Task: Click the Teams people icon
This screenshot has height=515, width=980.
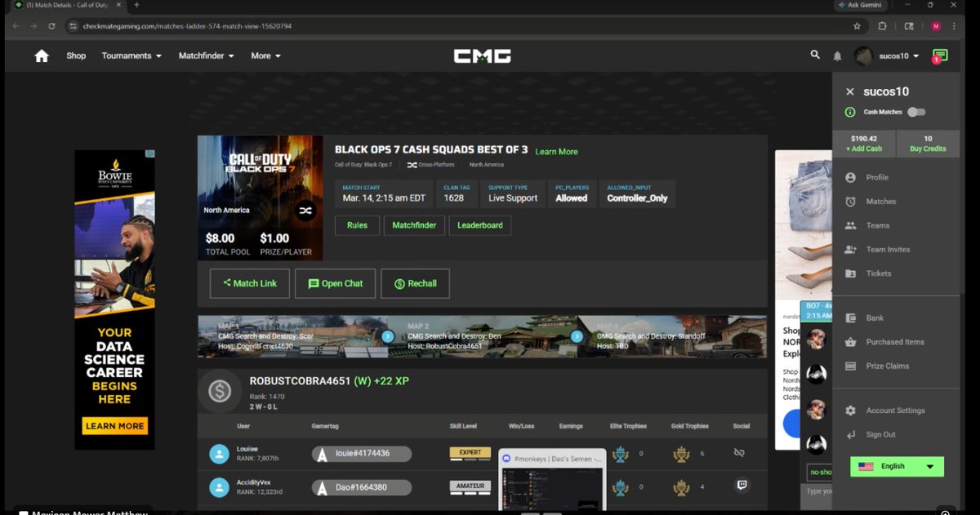Action: [x=851, y=225]
